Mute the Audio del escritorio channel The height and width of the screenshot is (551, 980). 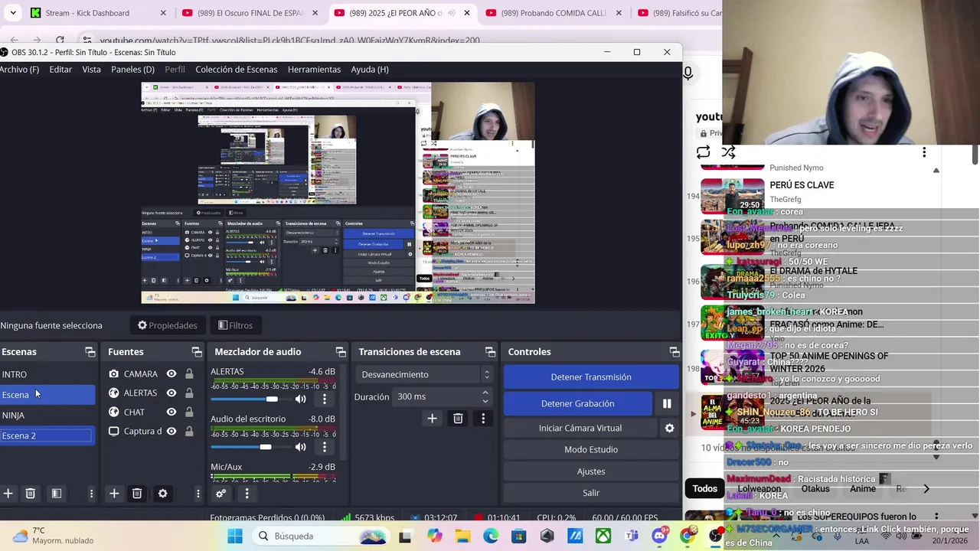tap(301, 446)
